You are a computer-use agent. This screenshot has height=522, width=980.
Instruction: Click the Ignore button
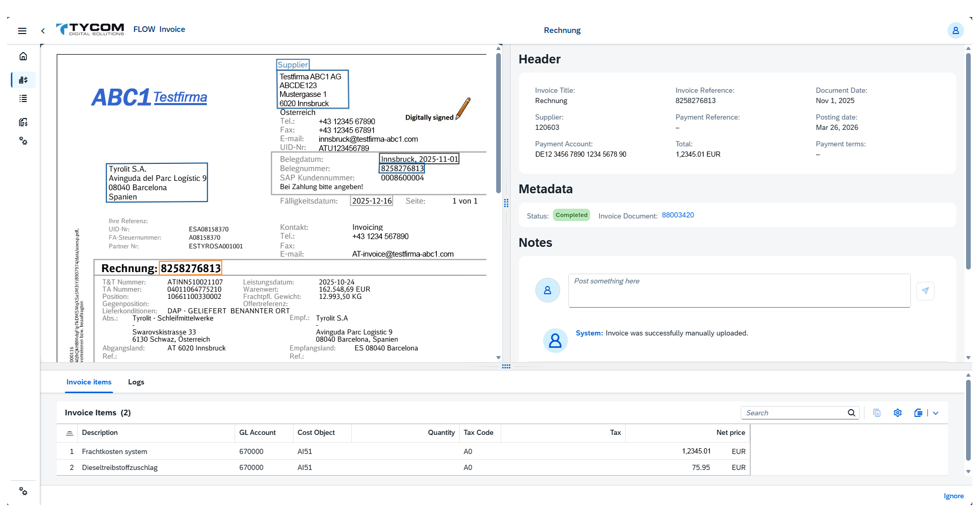pyautogui.click(x=954, y=496)
